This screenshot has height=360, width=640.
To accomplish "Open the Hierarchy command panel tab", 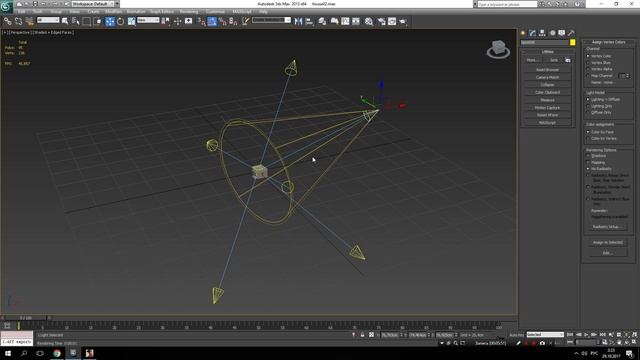I will pos(542,33).
